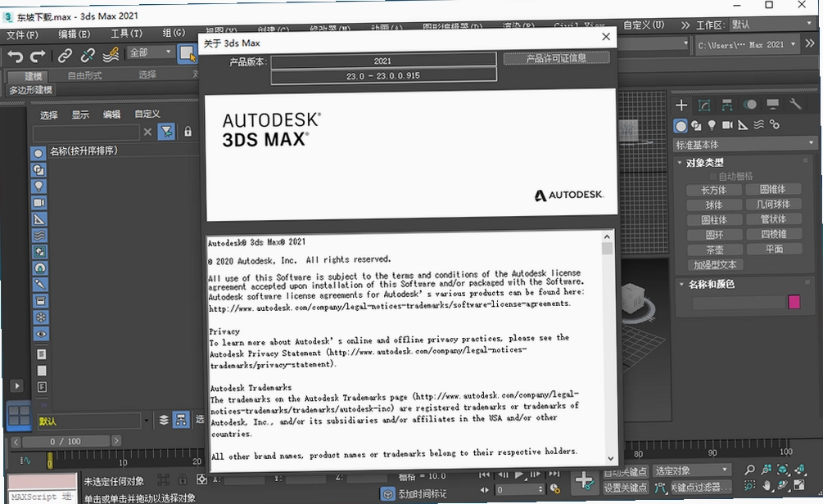
Task: Open the 组(G) menu
Action: point(174,33)
